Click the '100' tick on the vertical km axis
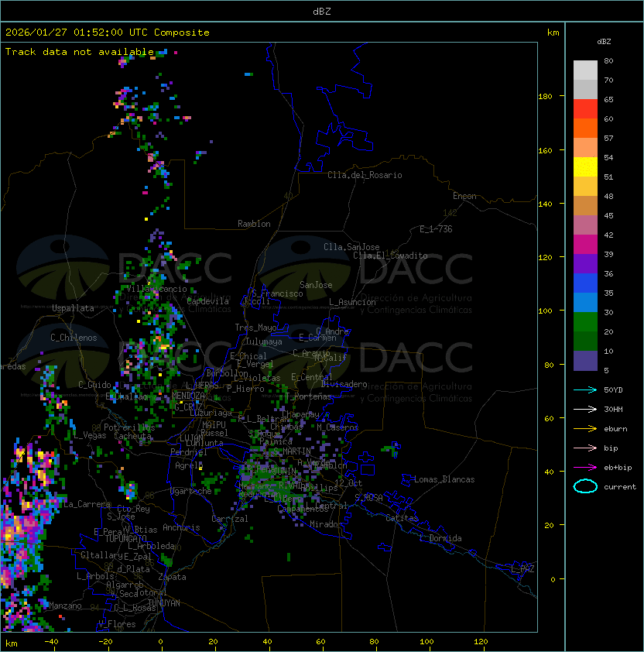Image resolution: width=644 pixels, height=652 pixels. (545, 311)
